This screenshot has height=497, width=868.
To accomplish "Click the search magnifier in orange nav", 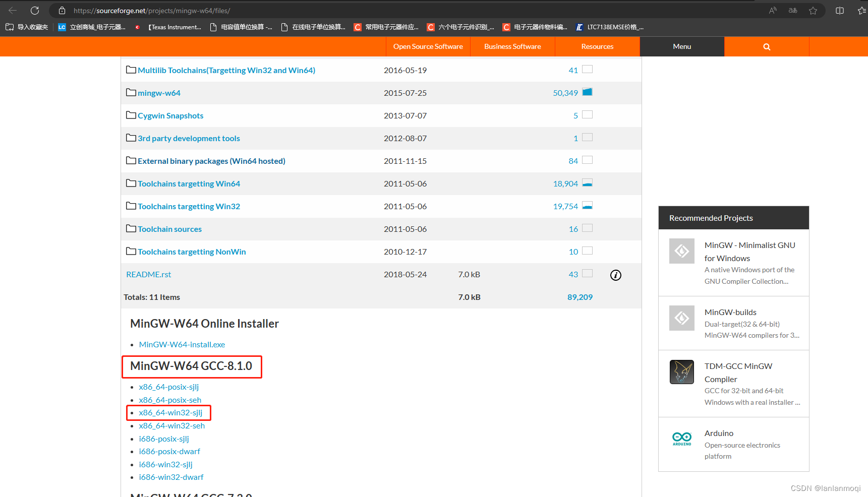I will click(x=767, y=46).
